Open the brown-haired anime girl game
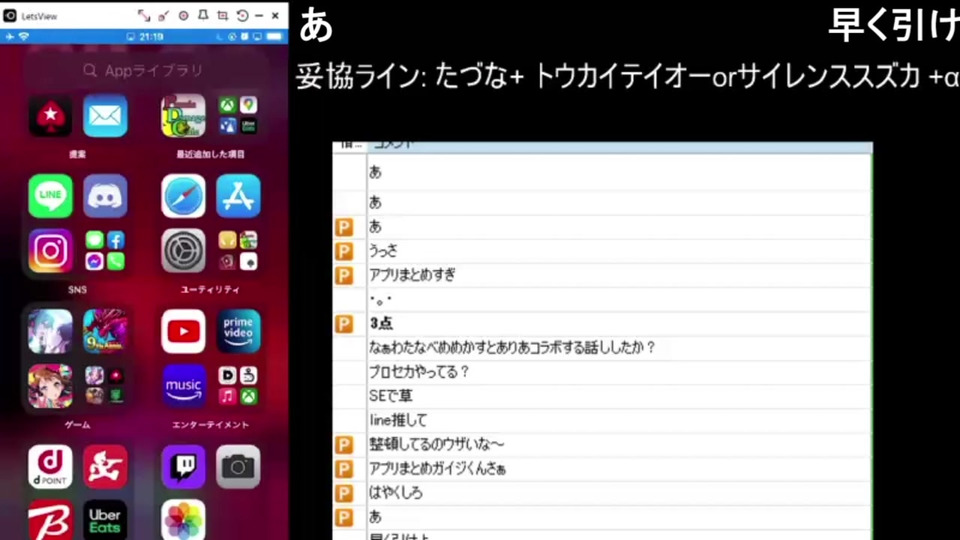This screenshot has width=960, height=540. [x=50, y=386]
